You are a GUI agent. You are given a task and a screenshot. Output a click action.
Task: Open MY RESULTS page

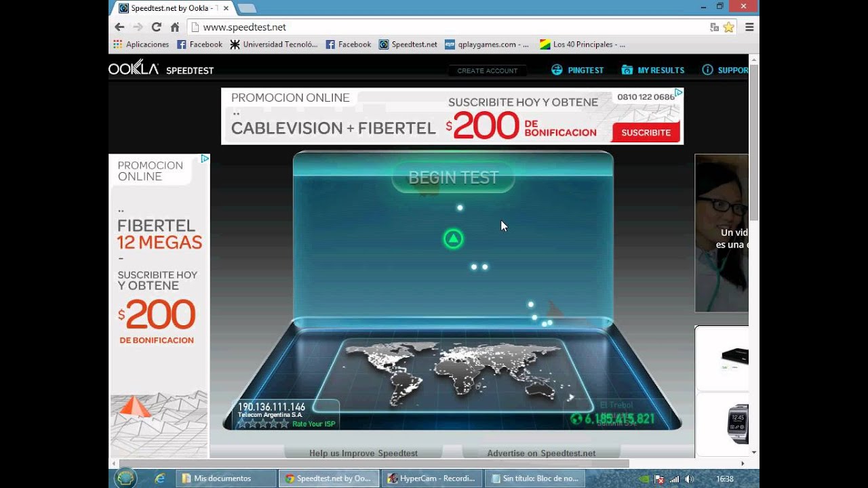click(653, 70)
